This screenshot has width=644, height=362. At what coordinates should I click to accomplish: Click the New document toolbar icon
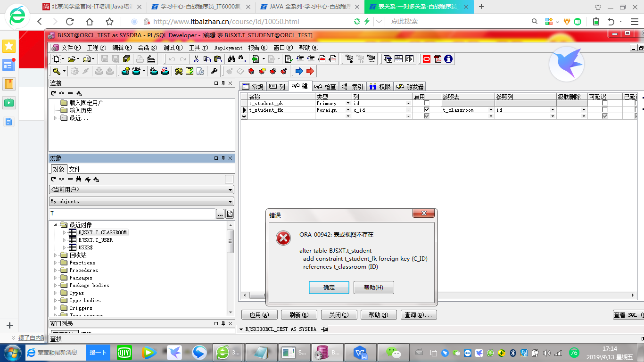[x=57, y=59]
